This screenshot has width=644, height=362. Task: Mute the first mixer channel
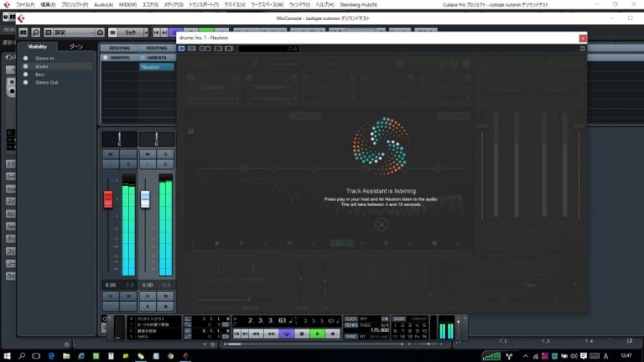coord(111,154)
